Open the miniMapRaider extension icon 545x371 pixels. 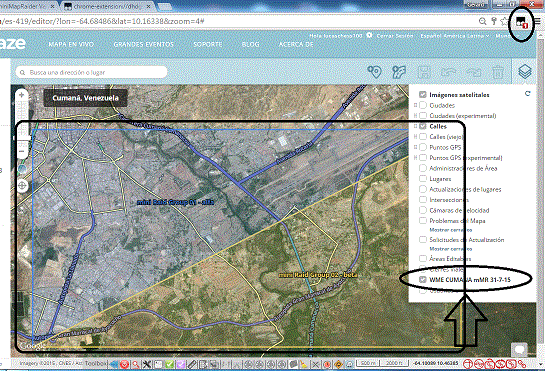point(522,23)
